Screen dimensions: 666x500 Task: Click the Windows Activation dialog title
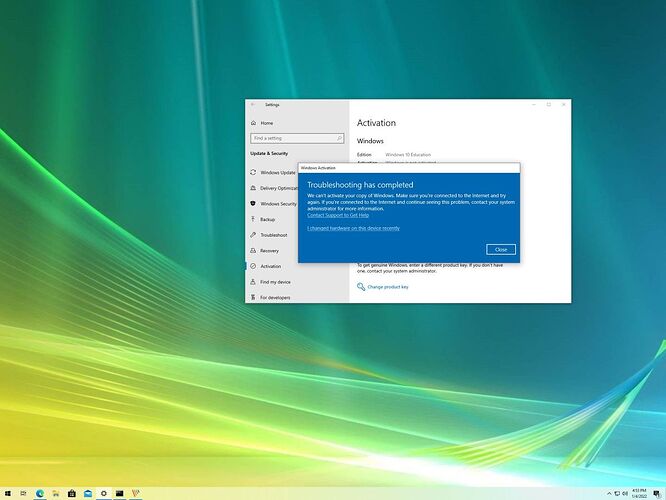(318, 168)
